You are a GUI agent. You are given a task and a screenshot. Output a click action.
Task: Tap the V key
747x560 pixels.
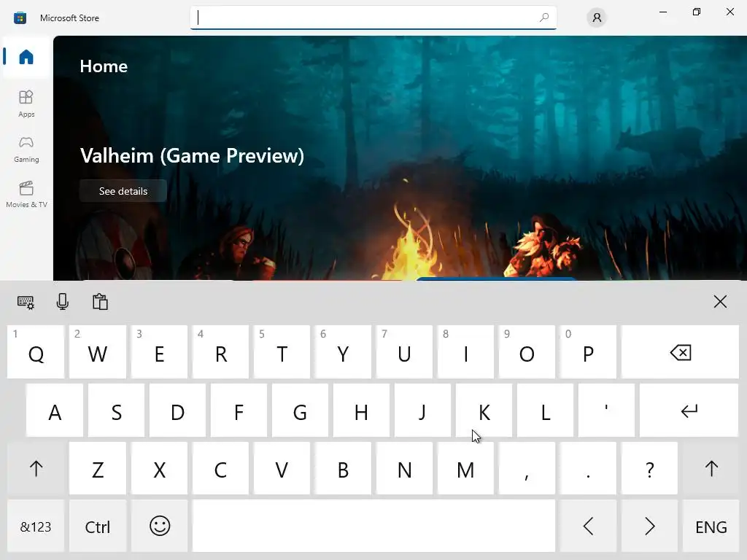282,469
